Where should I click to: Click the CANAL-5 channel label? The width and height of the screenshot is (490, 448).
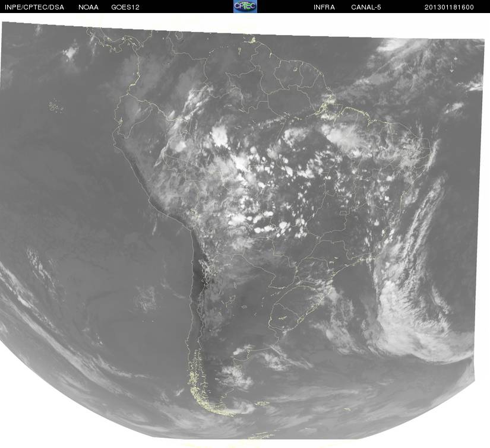pos(366,7)
